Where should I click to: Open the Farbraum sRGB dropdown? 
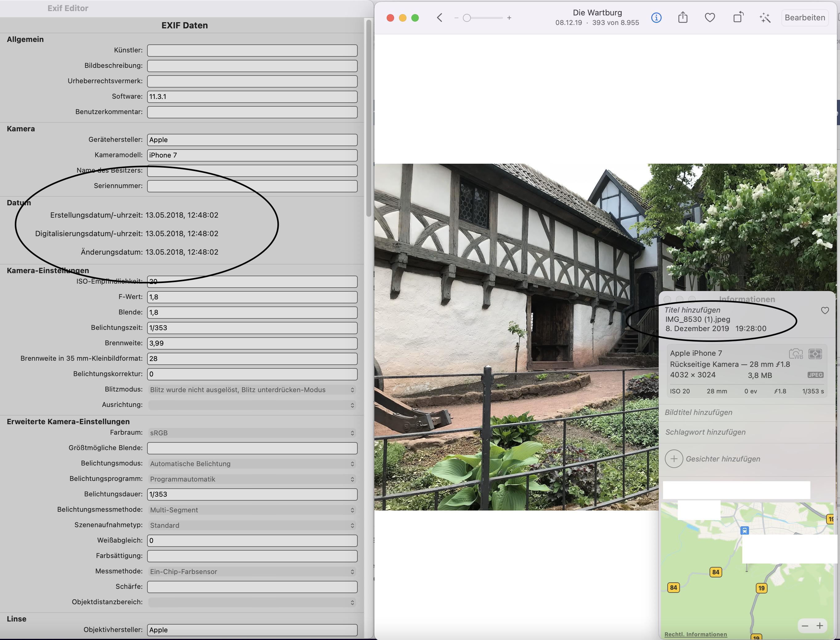(x=252, y=433)
